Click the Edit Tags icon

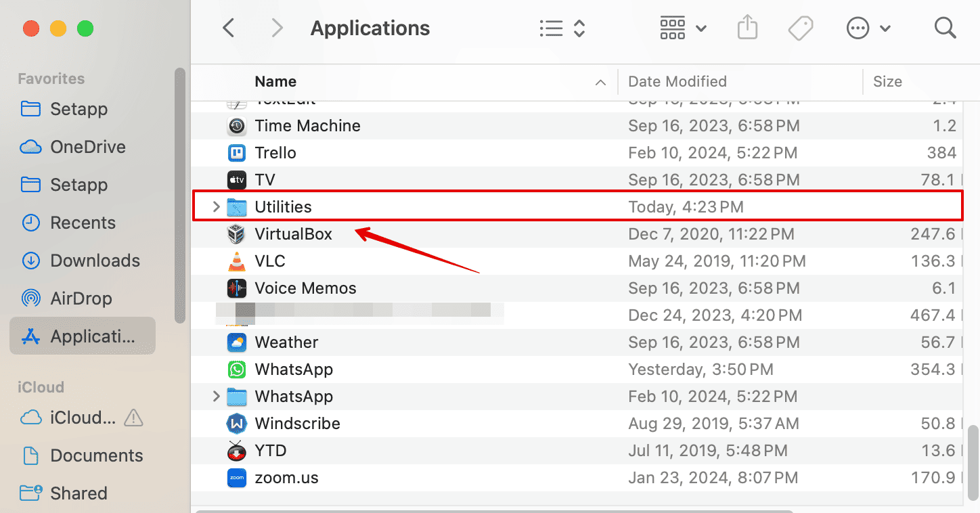[800, 28]
